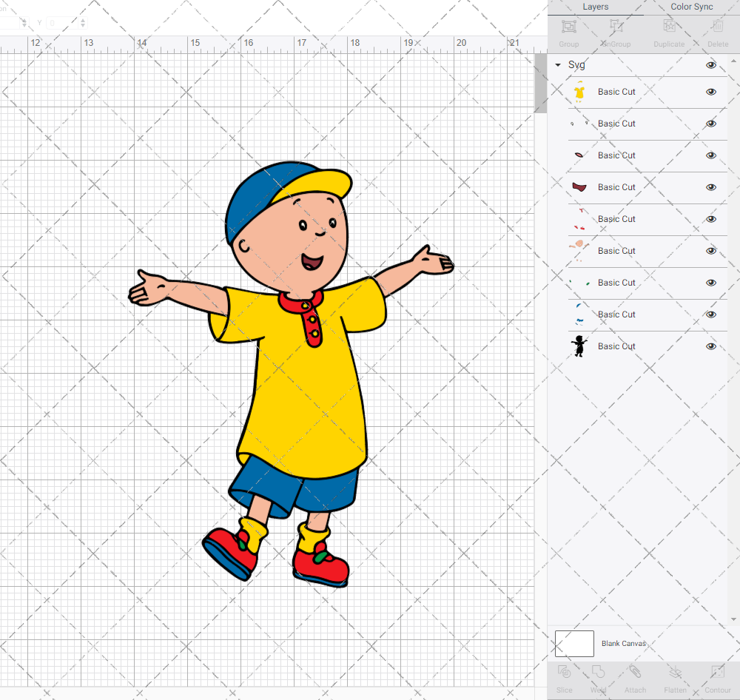Select the yellow shirt layer thumbnail

click(579, 92)
